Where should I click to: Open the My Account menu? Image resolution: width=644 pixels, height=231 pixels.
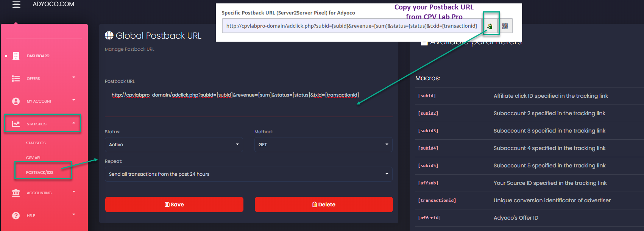[39, 101]
